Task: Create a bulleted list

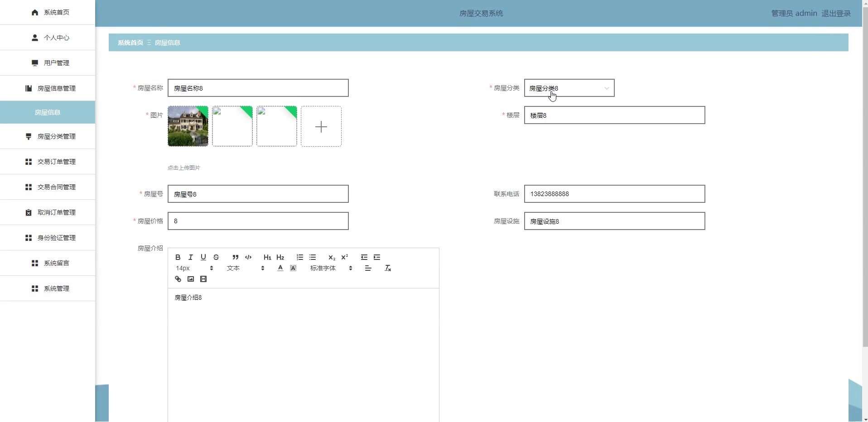Action: click(313, 257)
